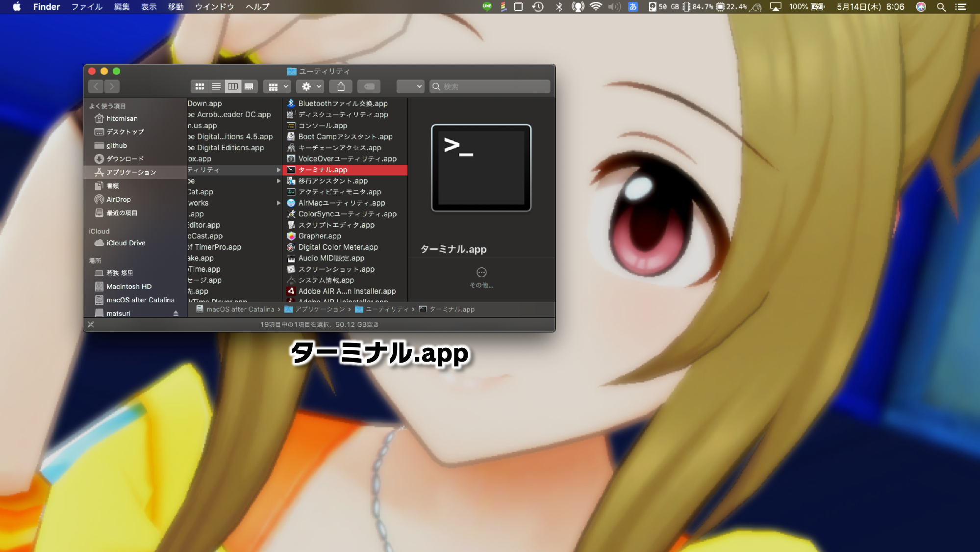Select macOS after Catalina volume
This screenshot has width=980, height=552.
tap(135, 300)
